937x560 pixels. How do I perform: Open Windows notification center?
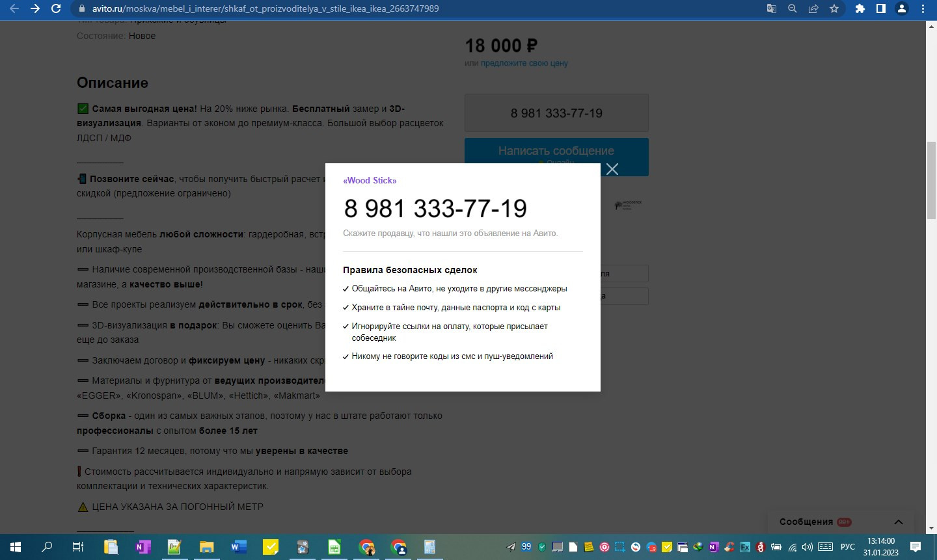(x=916, y=547)
